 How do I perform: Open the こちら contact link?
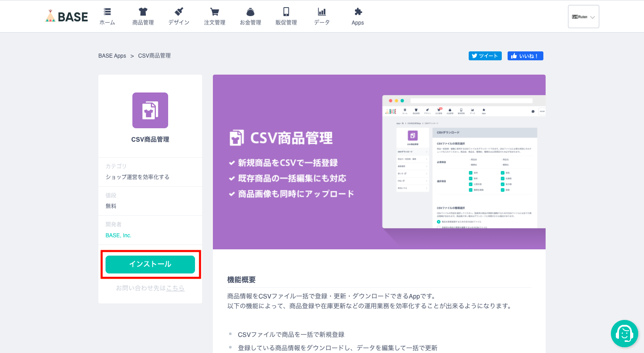[x=175, y=288]
